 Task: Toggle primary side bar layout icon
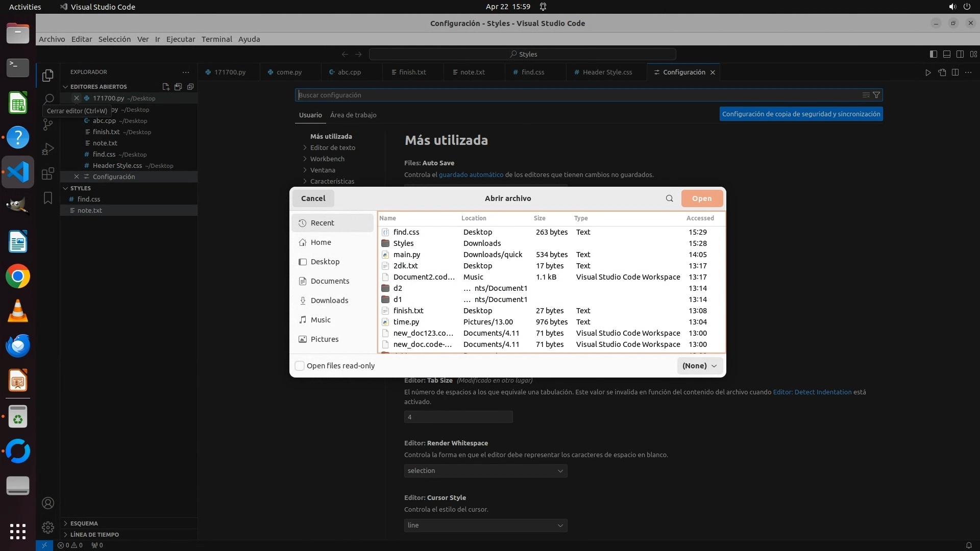[x=933, y=54]
